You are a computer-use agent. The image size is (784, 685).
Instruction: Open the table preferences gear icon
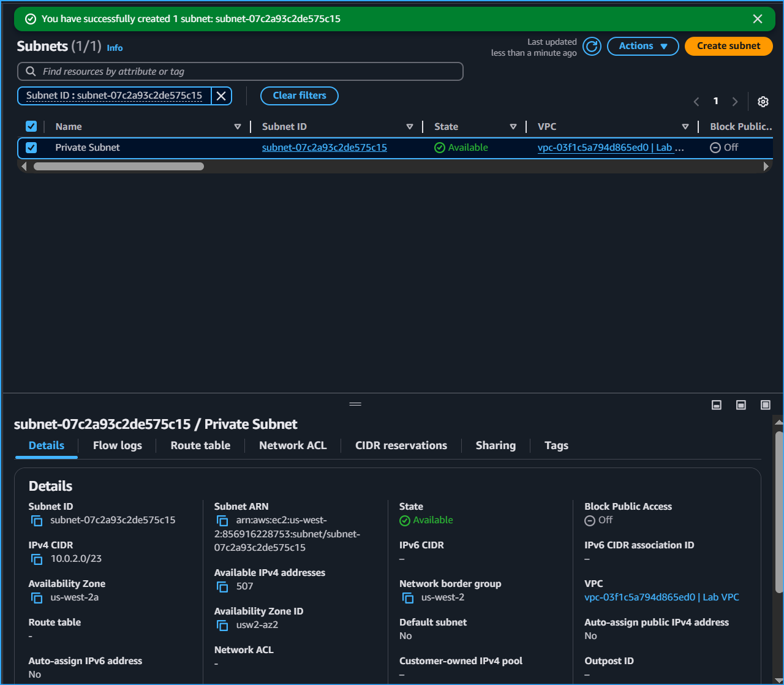pos(763,102)
